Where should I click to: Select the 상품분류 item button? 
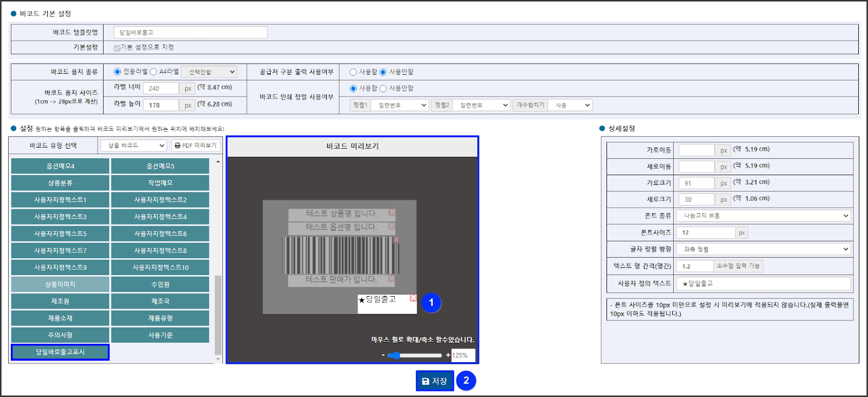click(60, 183)
